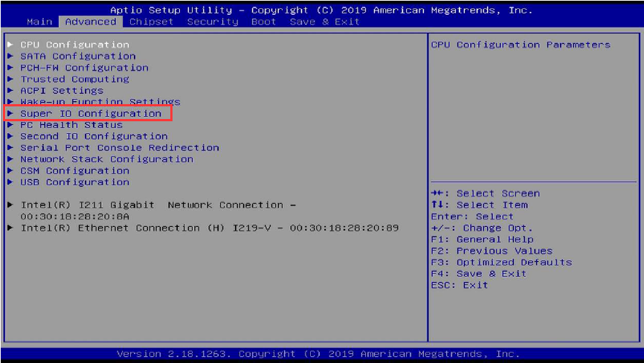The image size is (644, 363).
Task: Expand arrow beside Intel I211 Gigabit connection
Action: (10, 205)
